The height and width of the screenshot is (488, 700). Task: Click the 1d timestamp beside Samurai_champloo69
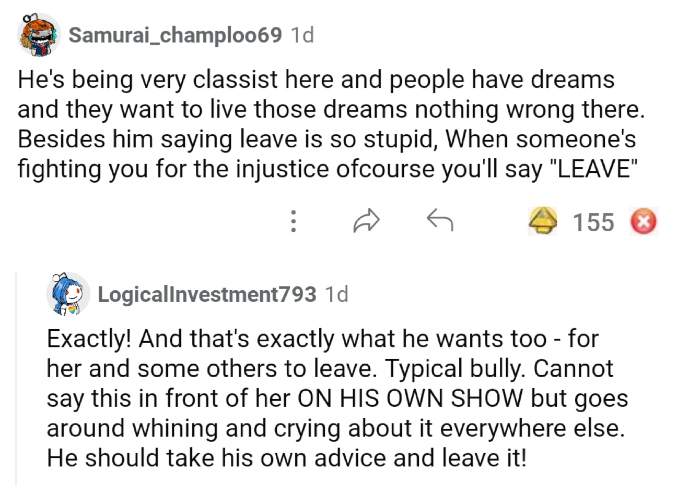tap(301, 36)
